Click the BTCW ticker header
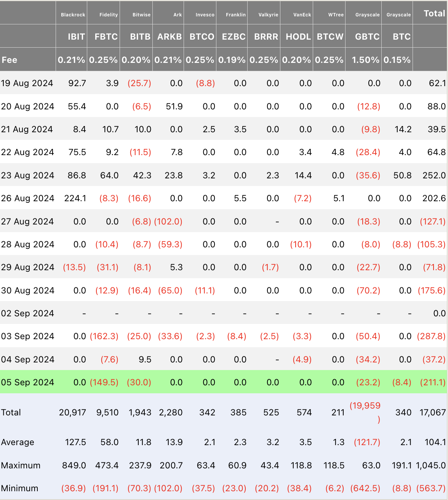 pyautogui.click(x=330, y=37)
